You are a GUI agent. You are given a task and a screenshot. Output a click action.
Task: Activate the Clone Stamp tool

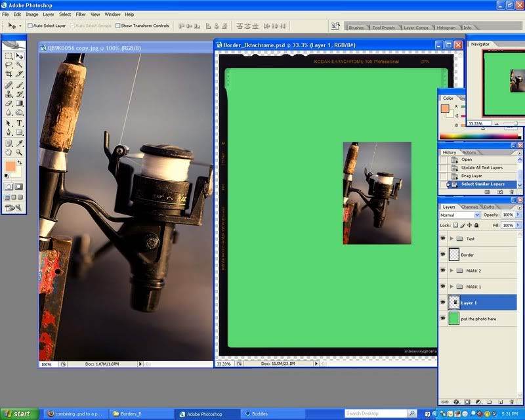pos(9,94)
